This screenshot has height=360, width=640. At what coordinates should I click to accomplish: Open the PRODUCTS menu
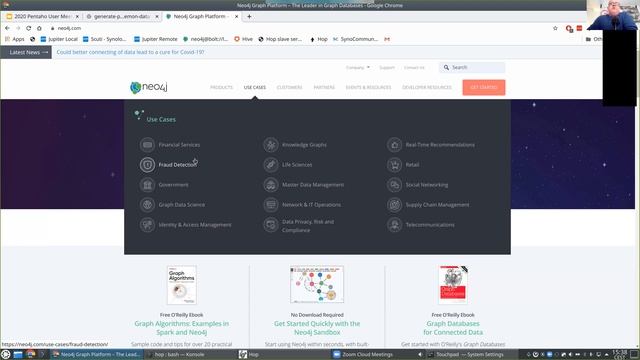tap(221, 87)
